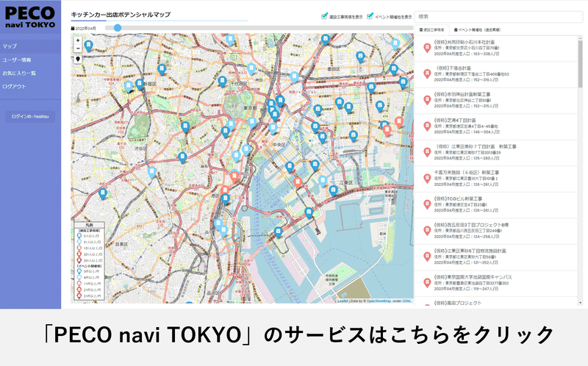Click the month slider handle

tap(118, 28)
